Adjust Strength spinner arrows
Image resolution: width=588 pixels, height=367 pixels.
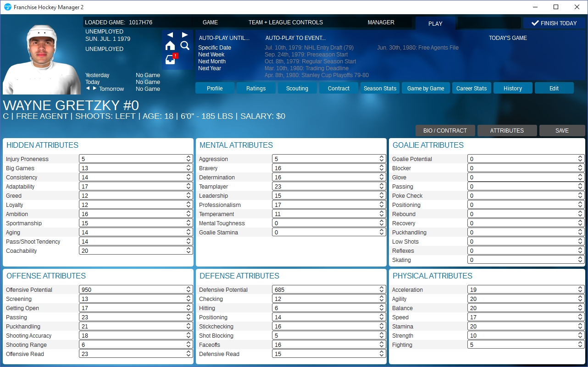pyautogui.click(x=580, y=335)
